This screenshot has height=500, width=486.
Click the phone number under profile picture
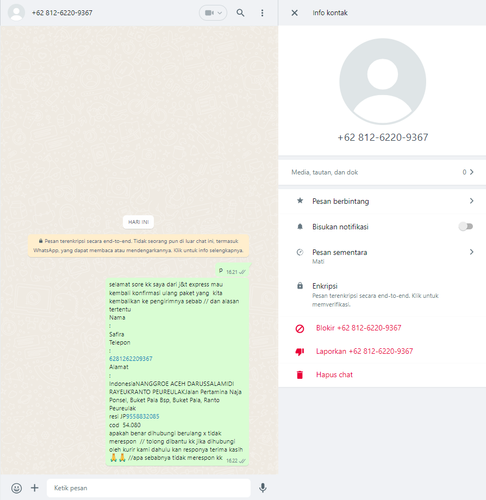[x=383, y=137]
